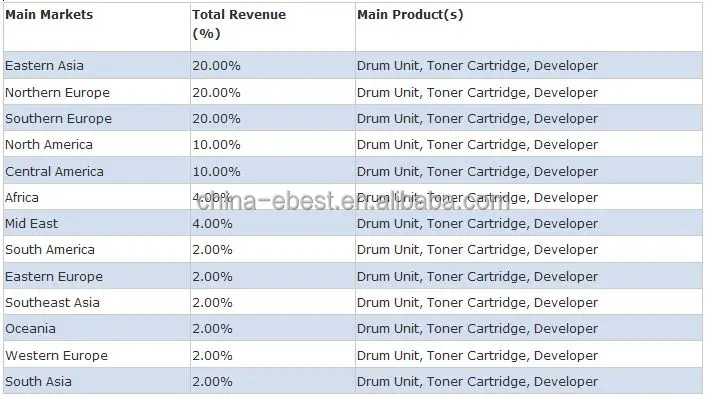Click the Southern Europe row label
The image size is (705, 399).
[58, 119]
